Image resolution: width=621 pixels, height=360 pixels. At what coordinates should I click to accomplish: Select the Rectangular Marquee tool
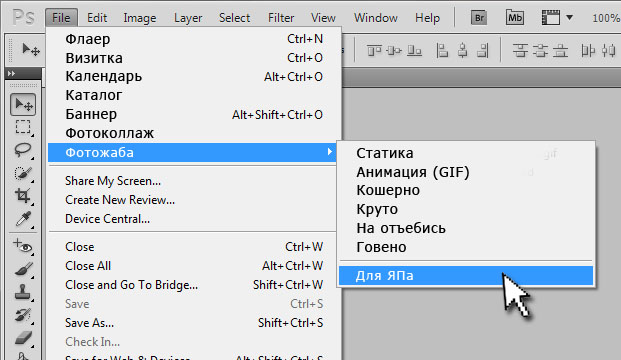pyautogui.click(x=23, y=127)
